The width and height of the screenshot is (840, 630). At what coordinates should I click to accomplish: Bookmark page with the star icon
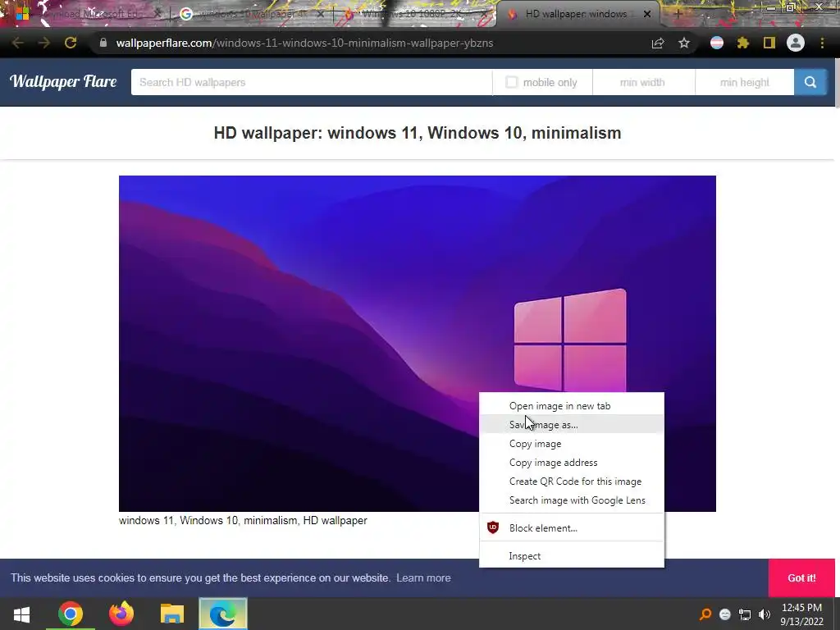(x=684, y=43)
